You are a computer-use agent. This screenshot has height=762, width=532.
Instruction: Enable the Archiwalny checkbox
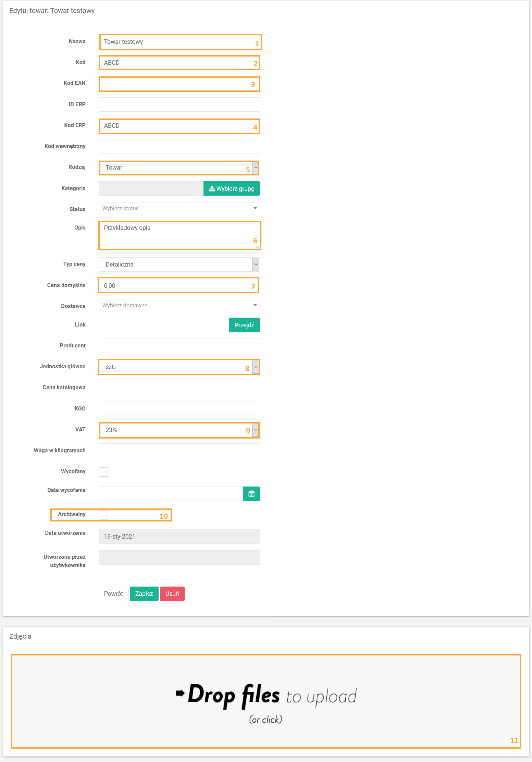coord(103,515)
